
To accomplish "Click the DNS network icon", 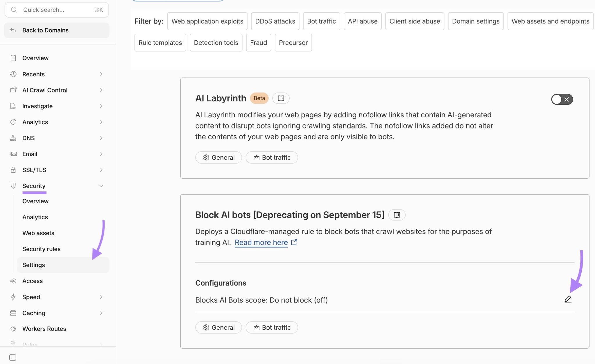I will (x=13, y=138).
